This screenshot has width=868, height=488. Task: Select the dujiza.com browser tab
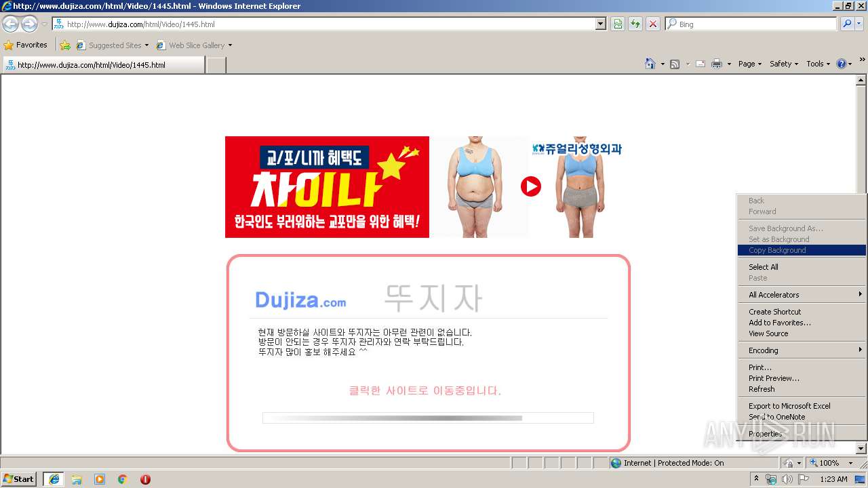(x=103, y=65)
